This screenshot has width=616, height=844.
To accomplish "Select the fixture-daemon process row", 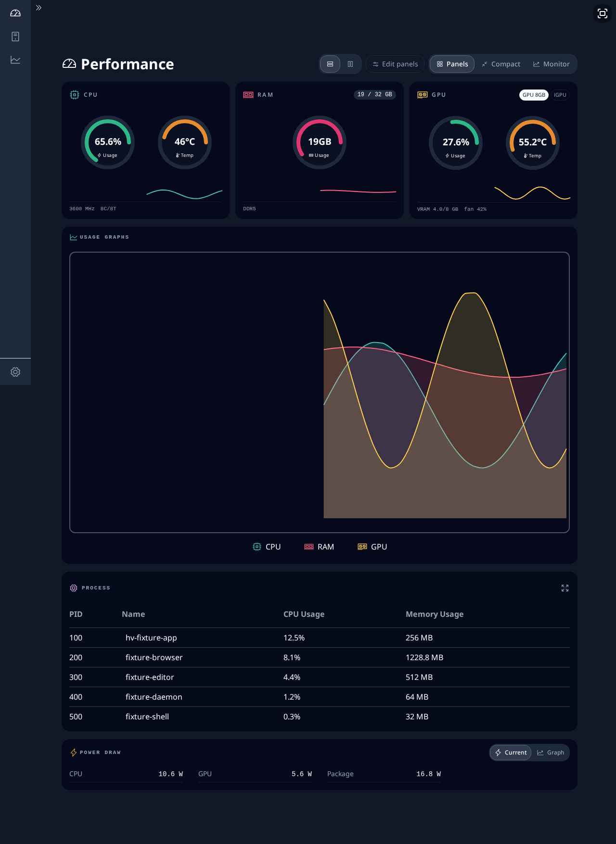I will (320, 697).
